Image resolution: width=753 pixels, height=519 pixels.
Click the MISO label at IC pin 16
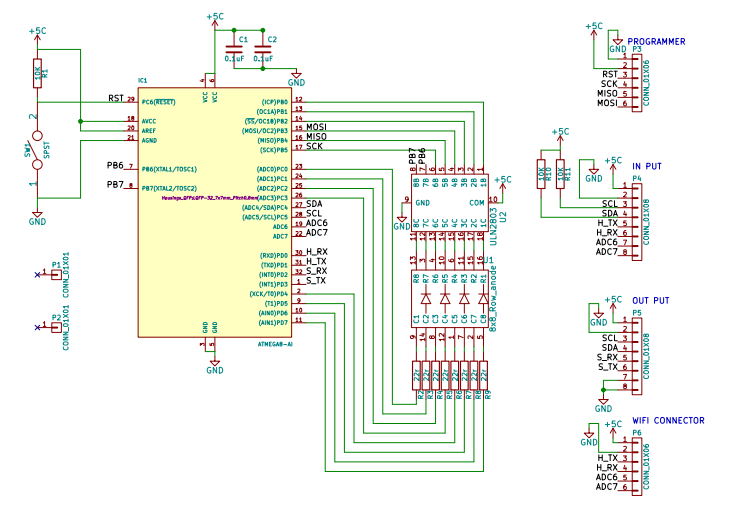point(316,136)
